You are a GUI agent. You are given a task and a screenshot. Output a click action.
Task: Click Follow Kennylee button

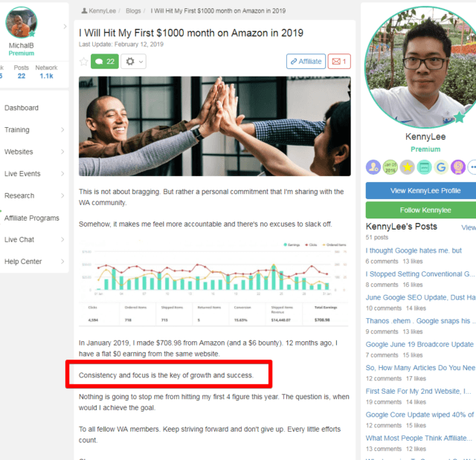coord(421,210)
